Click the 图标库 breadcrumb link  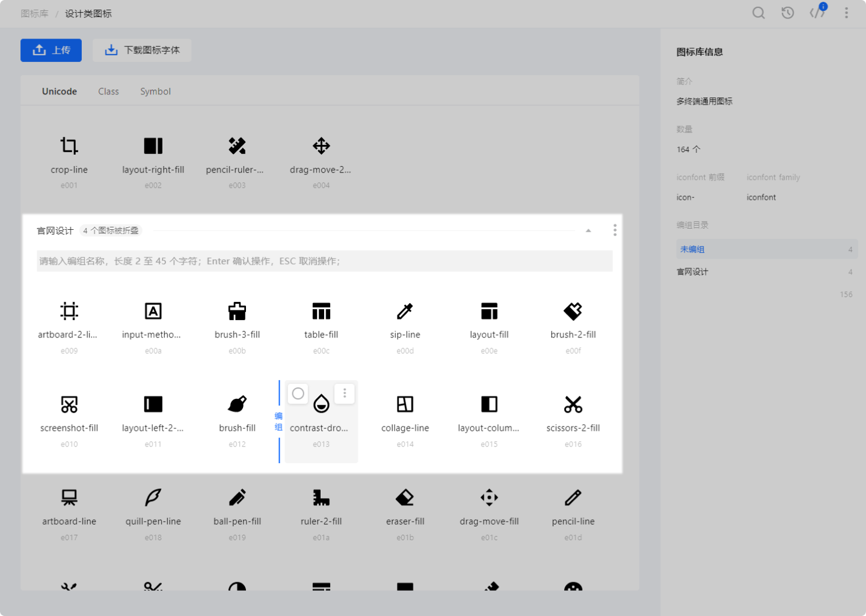click(34, 13)
